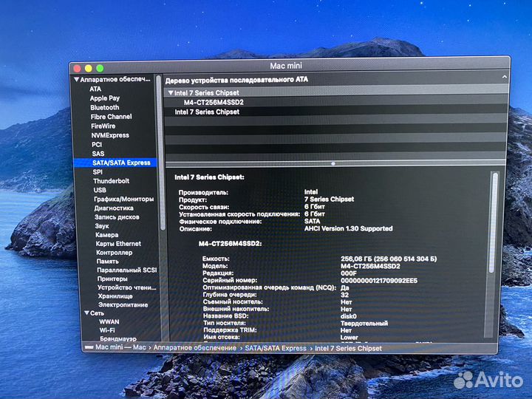
Task: Click Intel 7 Series Chipset breadcrumb
Action: (348, 349)
